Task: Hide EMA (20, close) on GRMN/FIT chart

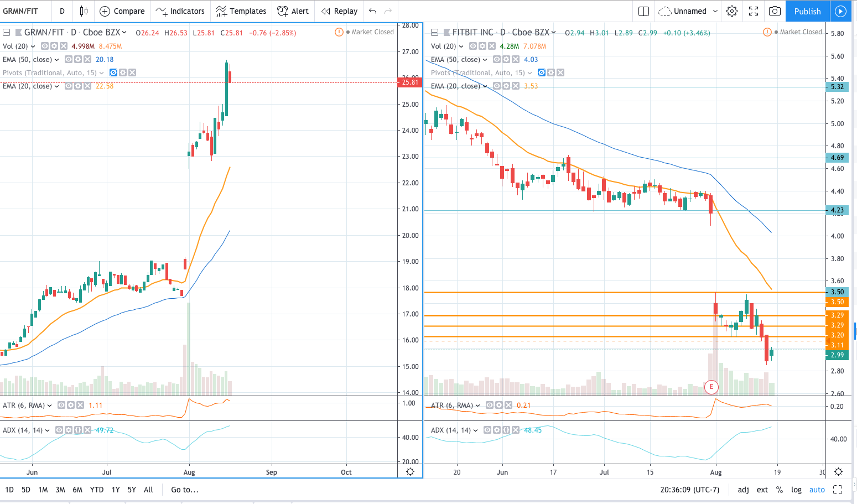Action: click(x=69, y=86)
